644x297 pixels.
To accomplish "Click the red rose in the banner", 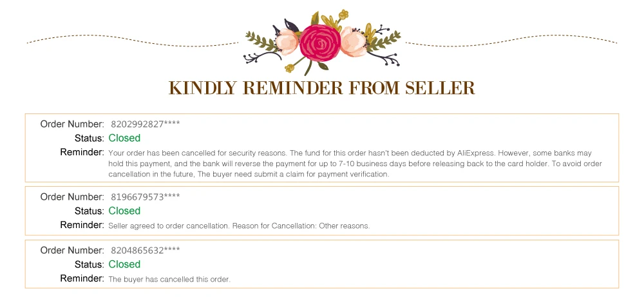I will click(x=320, y=43).
